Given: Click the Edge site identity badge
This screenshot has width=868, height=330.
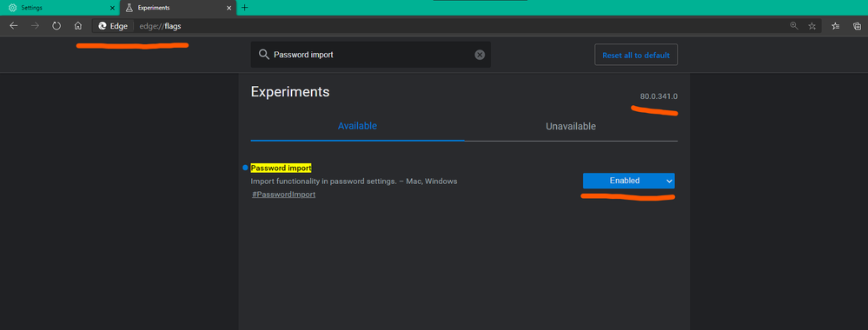Looking at the screenshot, I should 113,25.
